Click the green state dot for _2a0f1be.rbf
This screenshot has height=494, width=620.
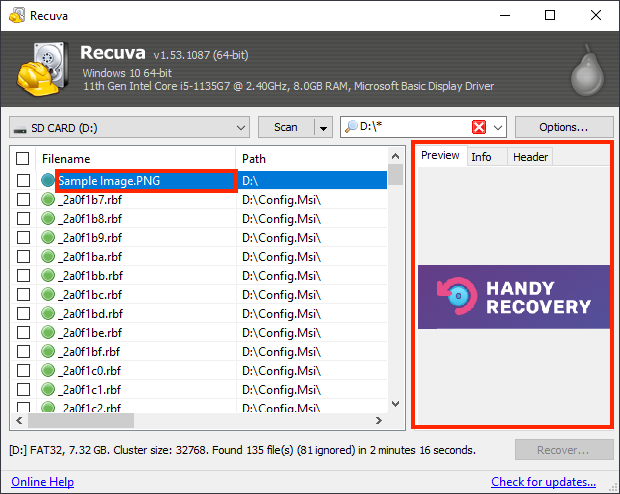click(48, 332)
